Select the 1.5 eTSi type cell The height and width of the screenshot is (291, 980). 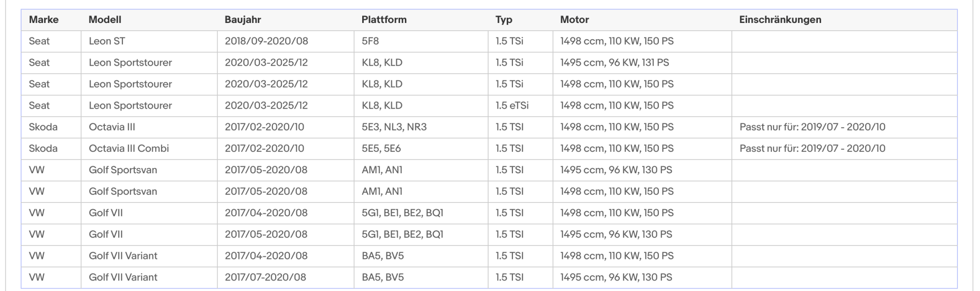click(521, 105)
